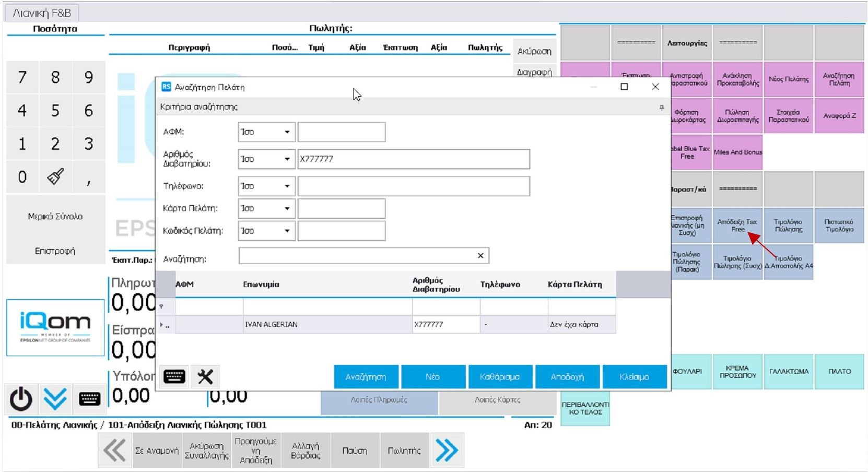Go back with left double-arrow icon
Image resolution: width=868 pixels, height=473 pixels.
tap(114, 450)
